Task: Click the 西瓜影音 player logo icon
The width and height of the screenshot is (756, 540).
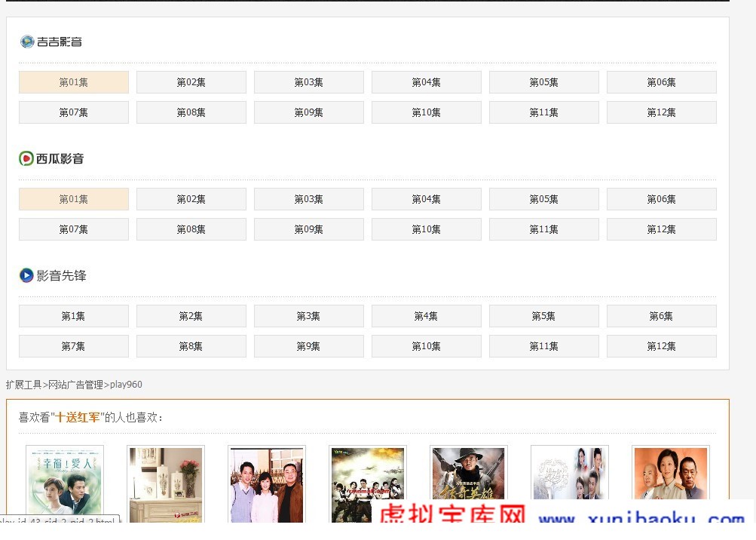Action: (26, 158)
